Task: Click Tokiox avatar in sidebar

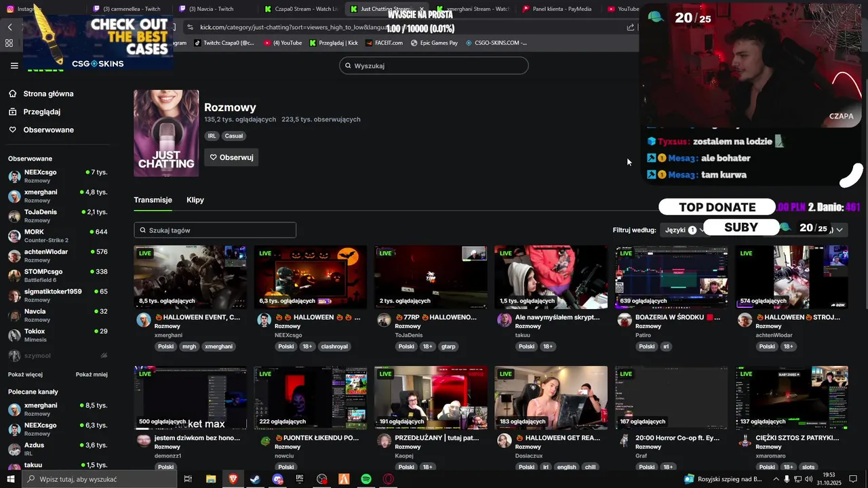Action: pos(14,335)
